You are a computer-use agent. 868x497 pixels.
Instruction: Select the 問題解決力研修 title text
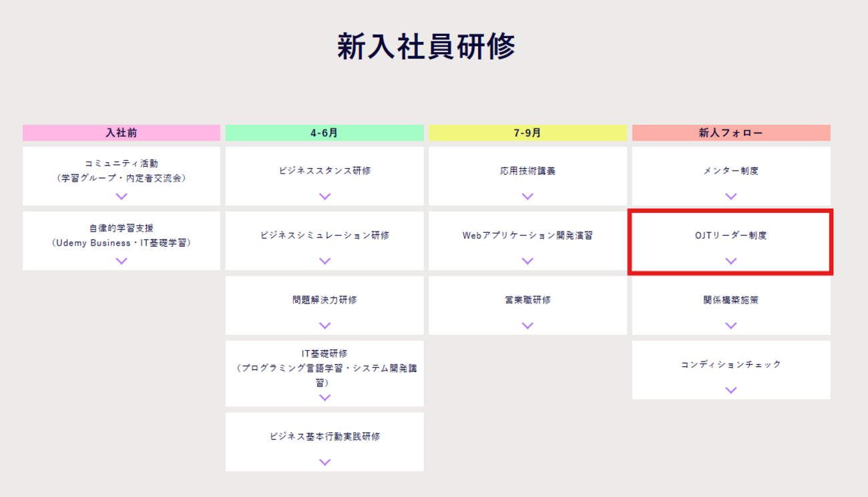(x=324, y=300)
